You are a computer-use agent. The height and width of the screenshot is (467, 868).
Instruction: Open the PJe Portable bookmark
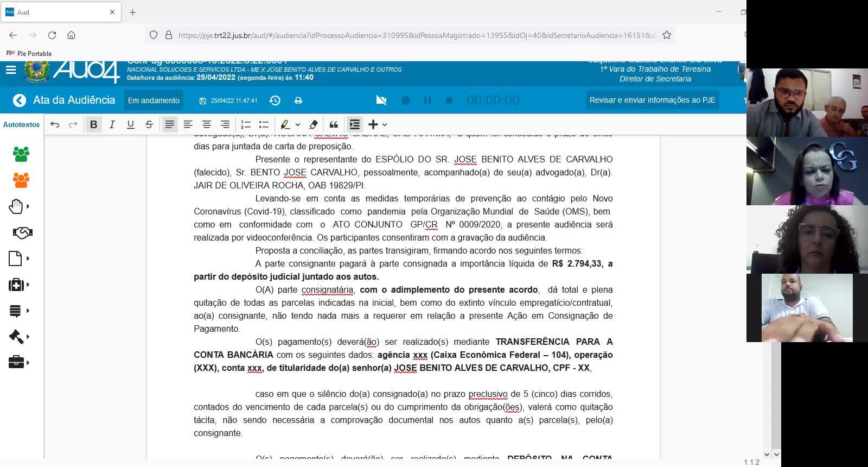coord(29,53)
